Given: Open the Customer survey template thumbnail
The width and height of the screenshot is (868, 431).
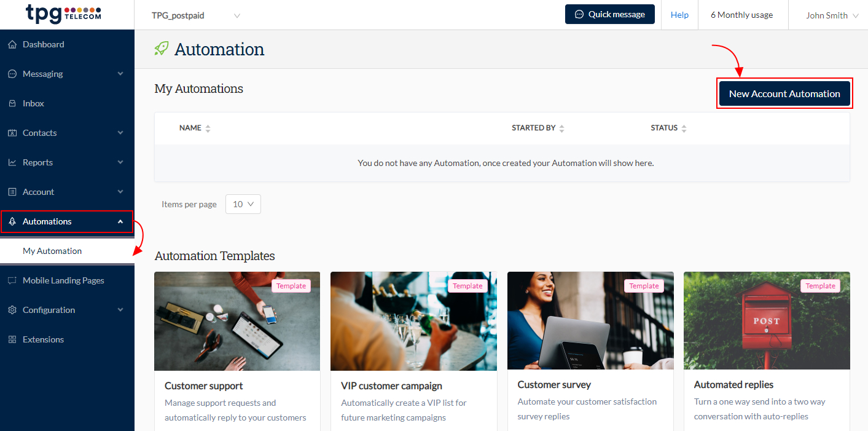Looking at the screenshot, I should pos(590,320).
